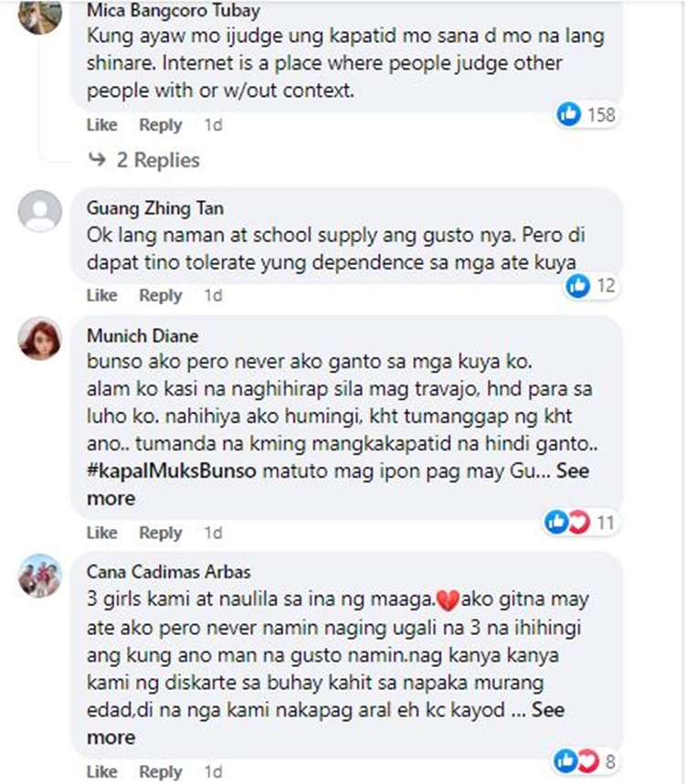The image size is (685, 784).
Task: Click the like reaction icon showing 12
Action: 578,285
